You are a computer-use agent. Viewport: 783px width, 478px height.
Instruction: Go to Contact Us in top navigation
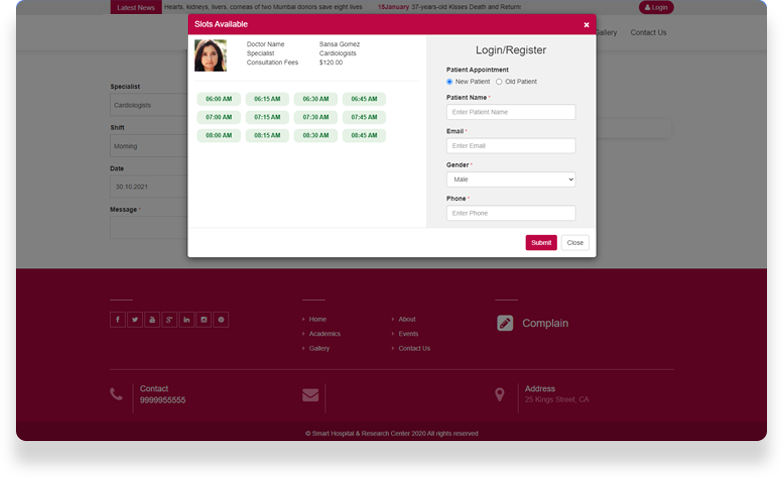(x=648, y=33)
